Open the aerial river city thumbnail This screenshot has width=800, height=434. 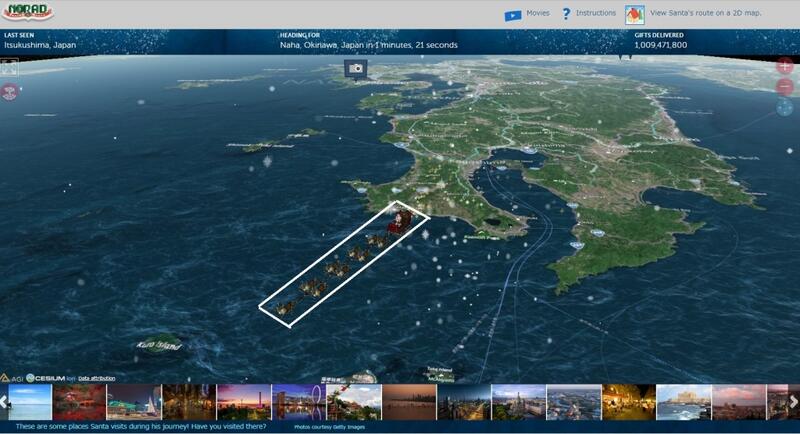573,402
